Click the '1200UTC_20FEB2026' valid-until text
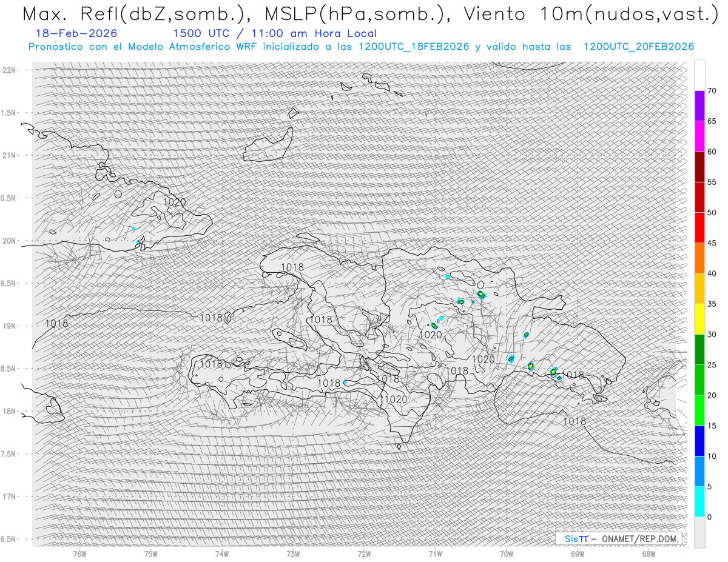728x562 pixels. pyautogui.click(x=639, y=47)
